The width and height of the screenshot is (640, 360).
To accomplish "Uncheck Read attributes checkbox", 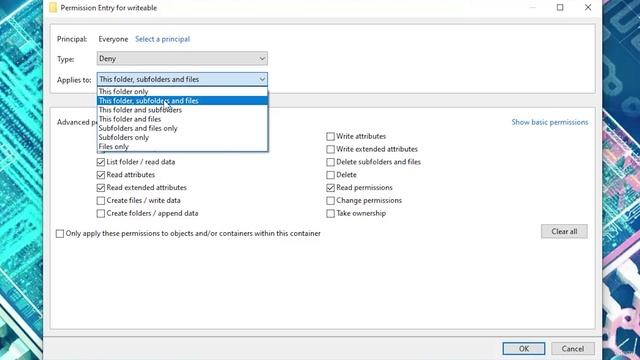I will pyautogui.click(x=101, y=175).
